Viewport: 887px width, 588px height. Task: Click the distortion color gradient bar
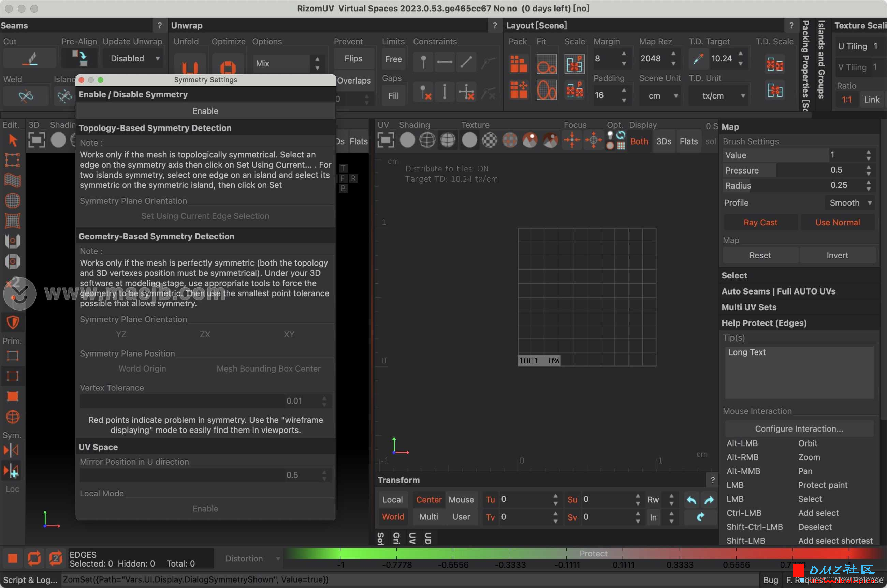[585, 554]
